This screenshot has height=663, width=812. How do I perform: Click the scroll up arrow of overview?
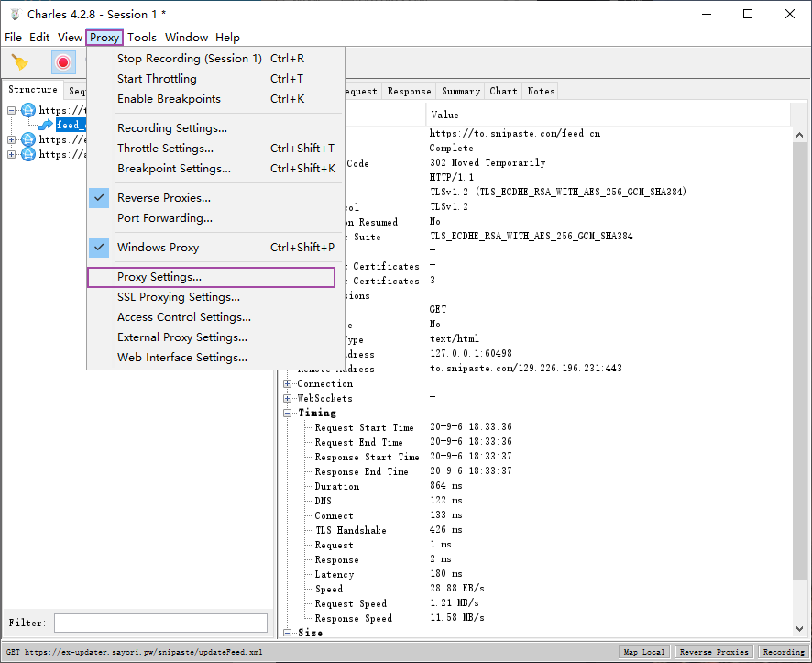coord(799,135)
